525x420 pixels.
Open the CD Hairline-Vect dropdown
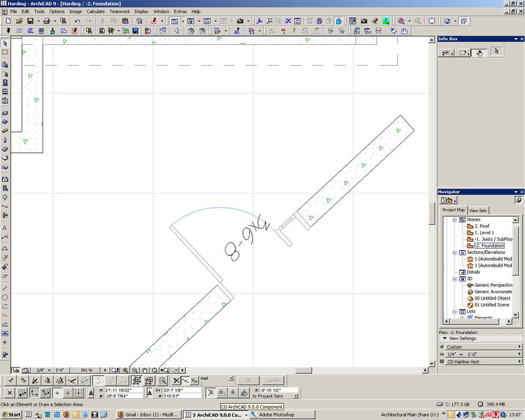(x=481, y=362)
